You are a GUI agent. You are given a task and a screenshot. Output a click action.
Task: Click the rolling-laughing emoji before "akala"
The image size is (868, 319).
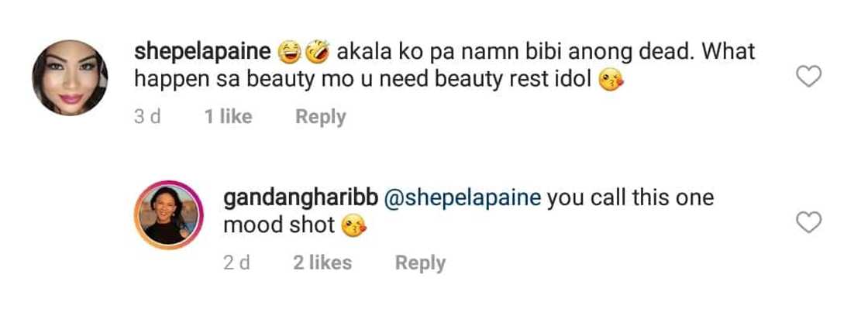click(316, 53)
